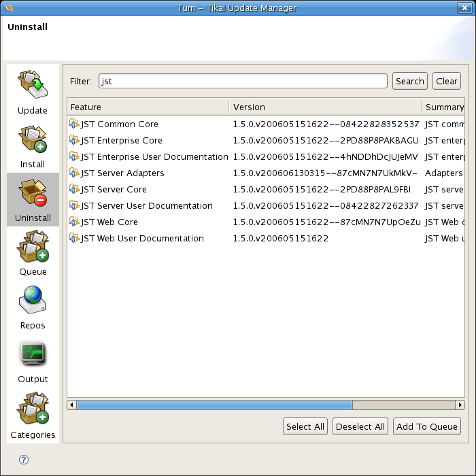Click the Deselect All button
476x476 pixels.
point(360,426)
